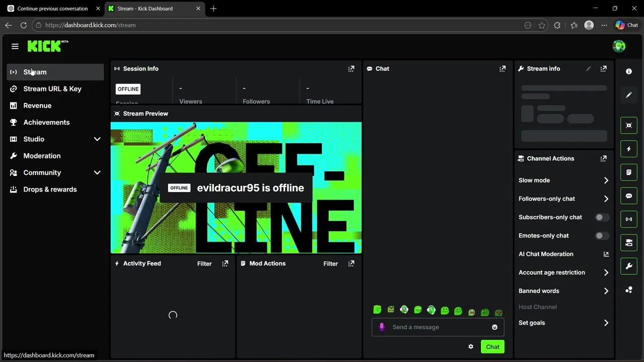Pop out the Activity Feed panel

[x=225, y=263]
